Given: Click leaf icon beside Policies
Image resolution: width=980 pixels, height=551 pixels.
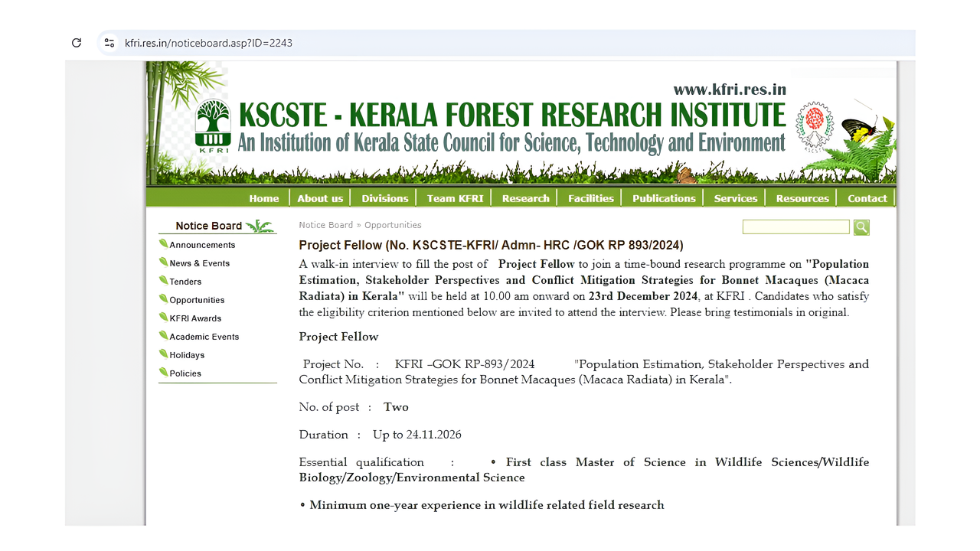Looking at the screenshot, I should (x=163, y=373).
